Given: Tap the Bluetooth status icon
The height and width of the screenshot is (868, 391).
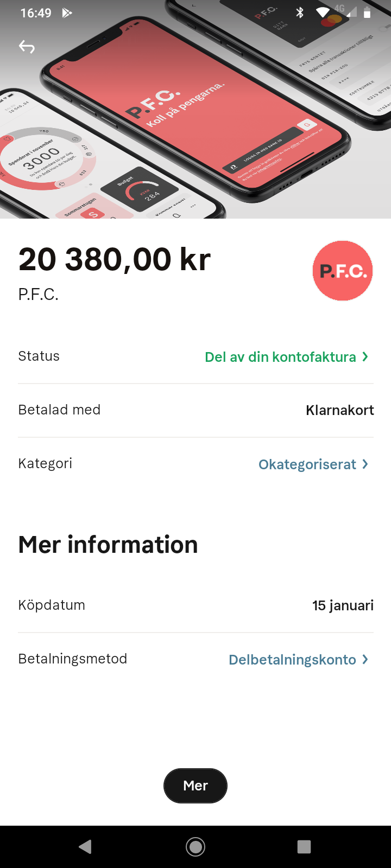Looking at the screenshot, I should [300, 12].
